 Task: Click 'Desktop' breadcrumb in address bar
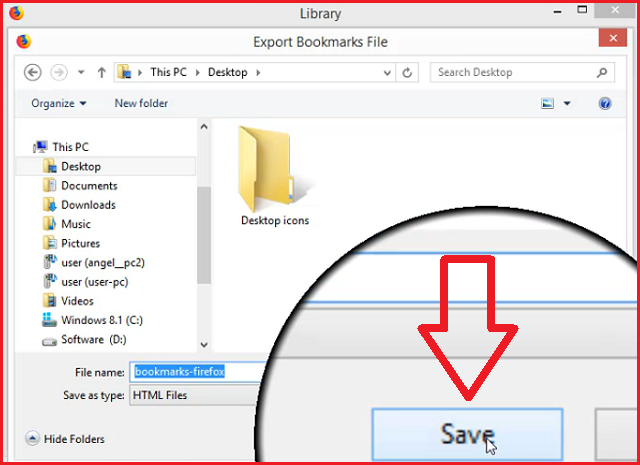point(227,72)
